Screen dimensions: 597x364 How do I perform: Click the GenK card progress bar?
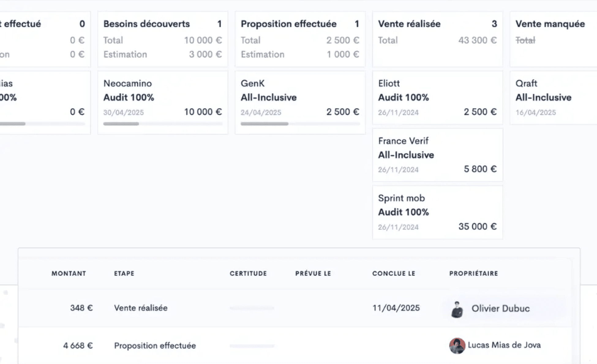(x=300, y=124)
